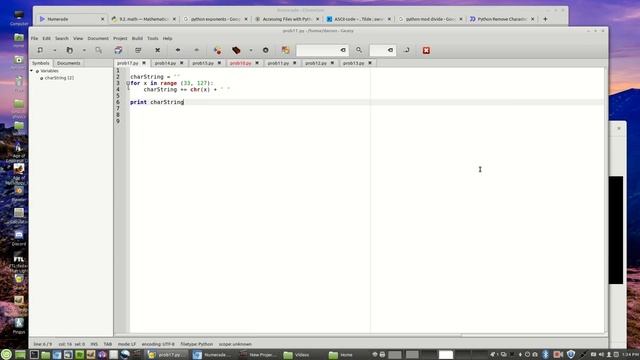This screenshot has width=640, height=360.
Task: Click the jump to line arrow icon
Action: pyautogui.click(x=407, y=50)
